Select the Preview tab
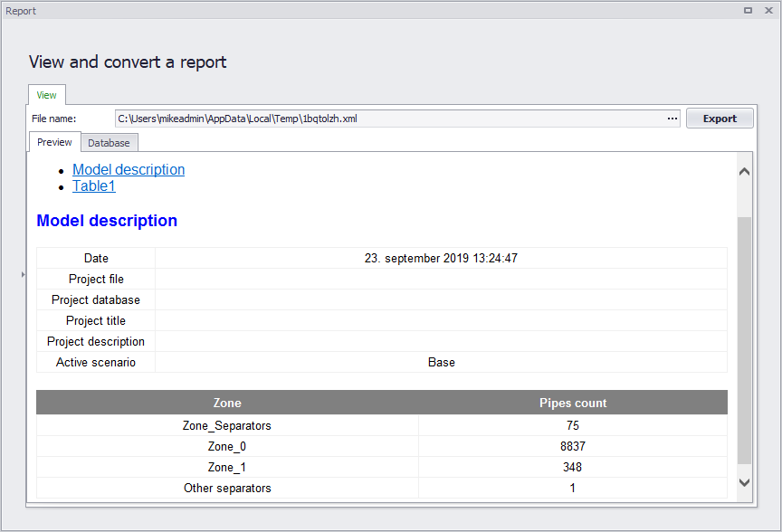 54,142
